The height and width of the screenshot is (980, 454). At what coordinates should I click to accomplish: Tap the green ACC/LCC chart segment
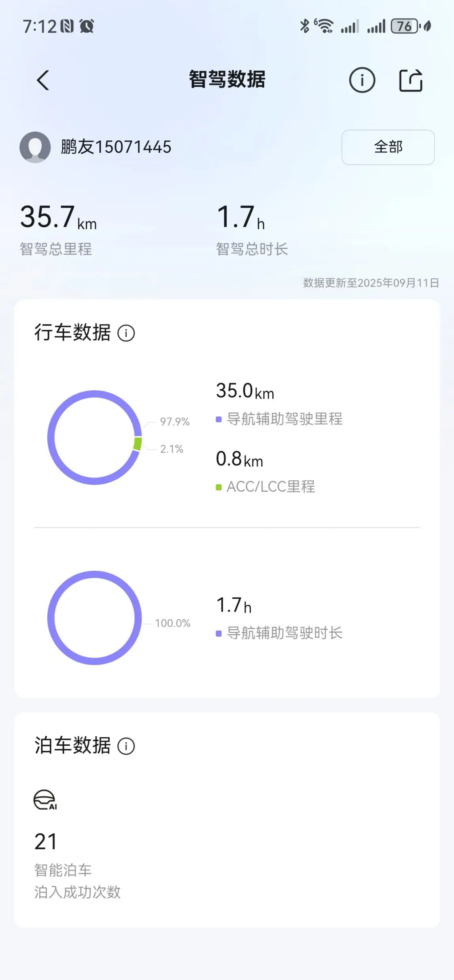137,444
